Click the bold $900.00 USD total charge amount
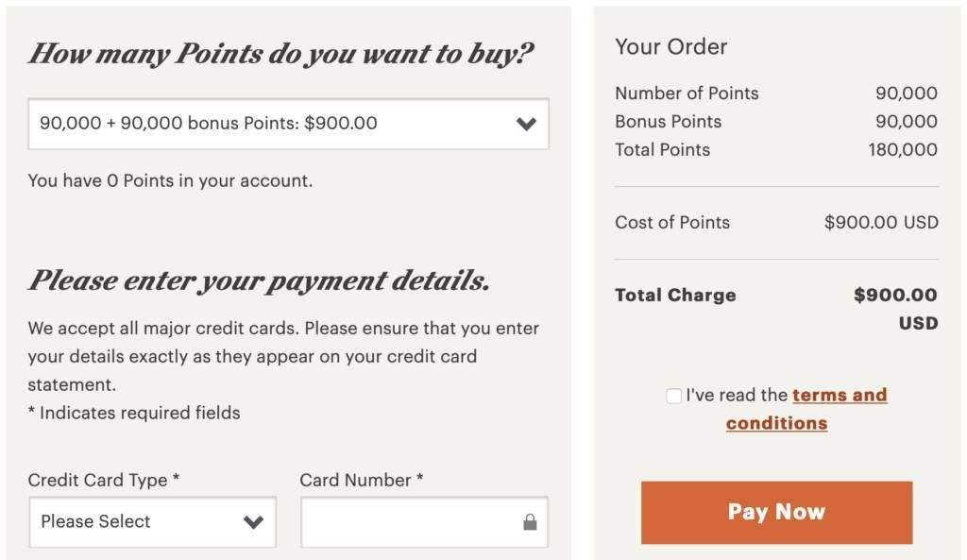Viewport: 967px width, 560px height. [x=895, y=309]
